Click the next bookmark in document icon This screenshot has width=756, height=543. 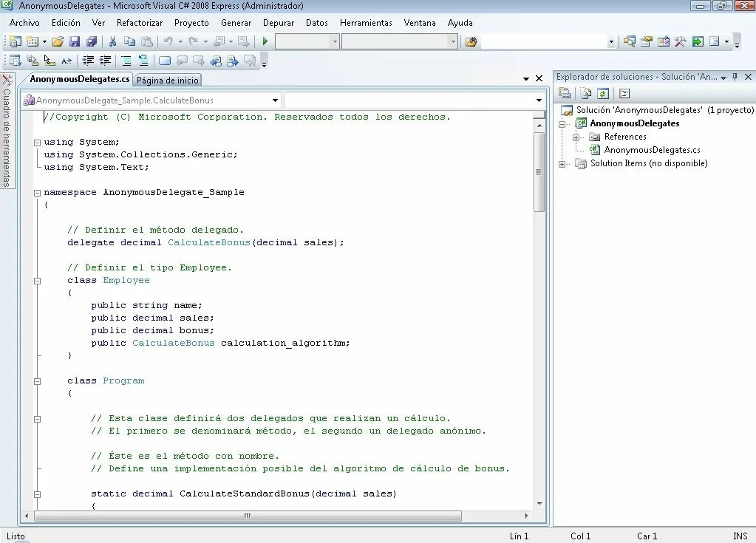coord(233,61)
